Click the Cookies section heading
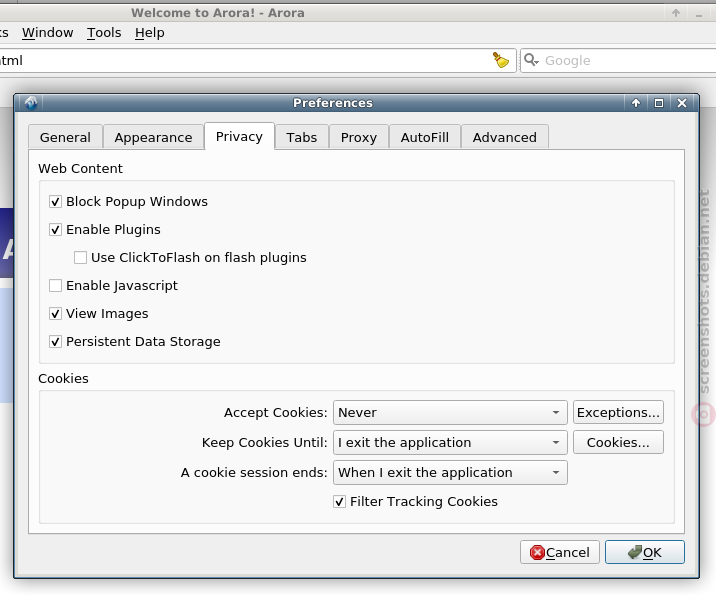716x604 pixels. pyautogui.click(x=63, y=378)
